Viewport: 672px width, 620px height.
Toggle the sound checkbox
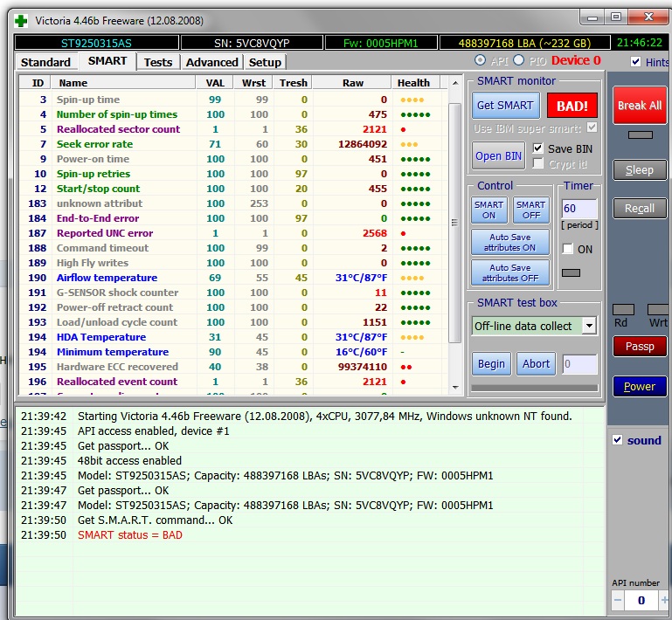[x=617, y=440]
